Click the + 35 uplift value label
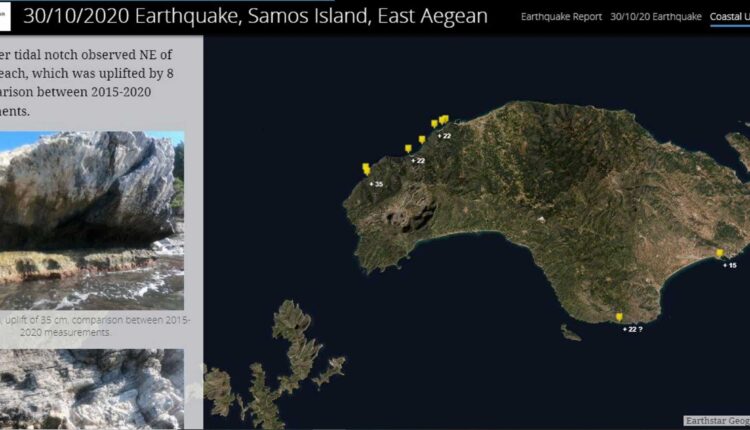 [376, 184]
